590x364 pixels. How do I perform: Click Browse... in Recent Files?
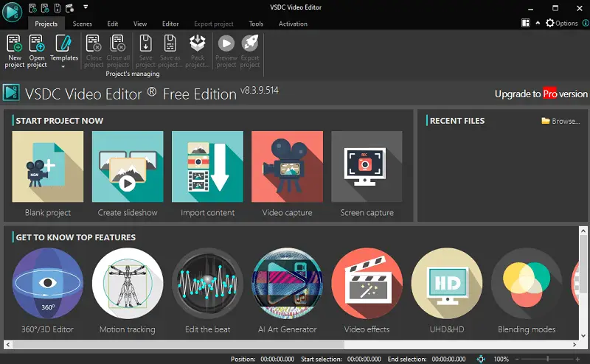pyautogui.click(x=560, y=121)
